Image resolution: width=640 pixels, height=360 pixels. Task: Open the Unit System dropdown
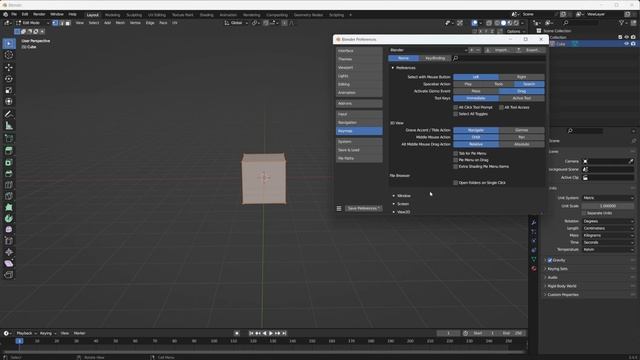pos(608,198)
